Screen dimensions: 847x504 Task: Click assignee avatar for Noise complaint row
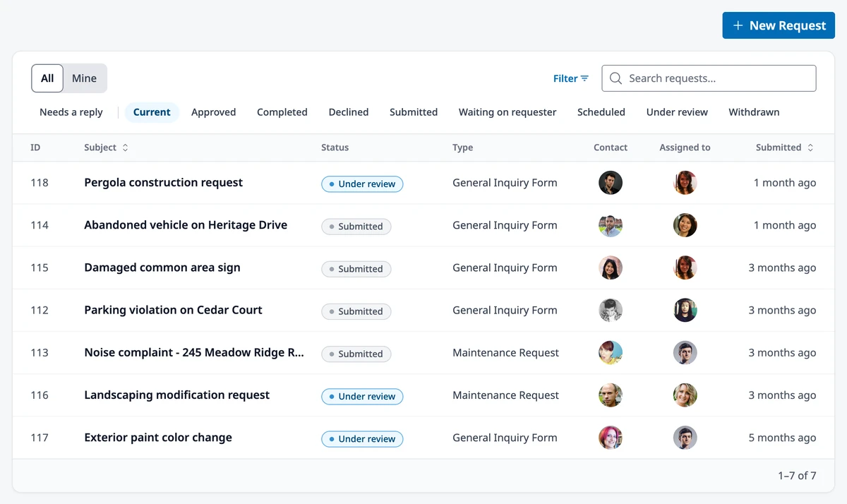click(685, 352)
